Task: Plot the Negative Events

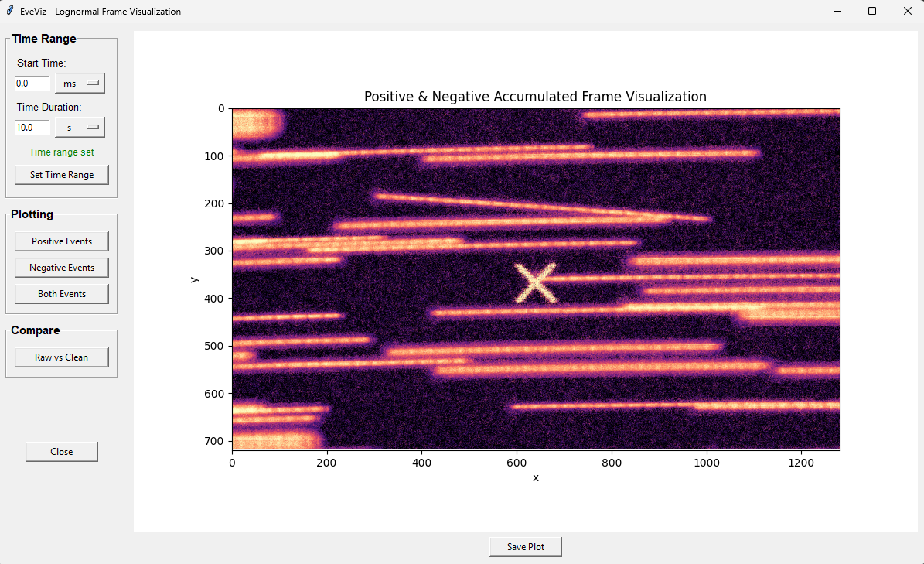Action: 61,267
